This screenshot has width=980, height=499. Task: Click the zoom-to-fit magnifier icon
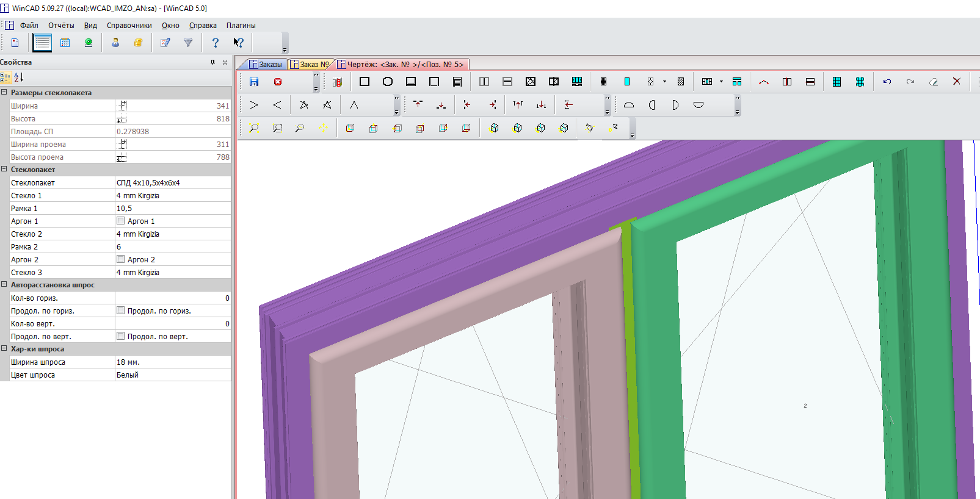click(254, 128)
